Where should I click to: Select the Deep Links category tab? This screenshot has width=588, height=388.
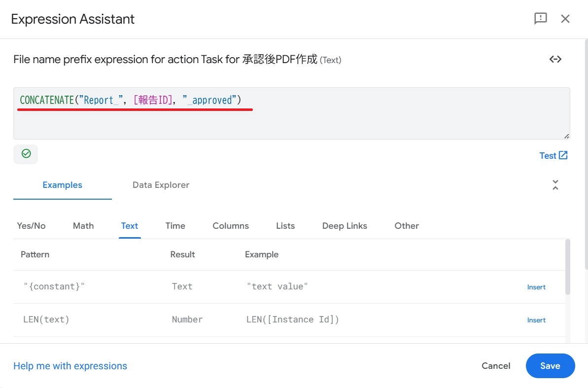tap(345, 226)
